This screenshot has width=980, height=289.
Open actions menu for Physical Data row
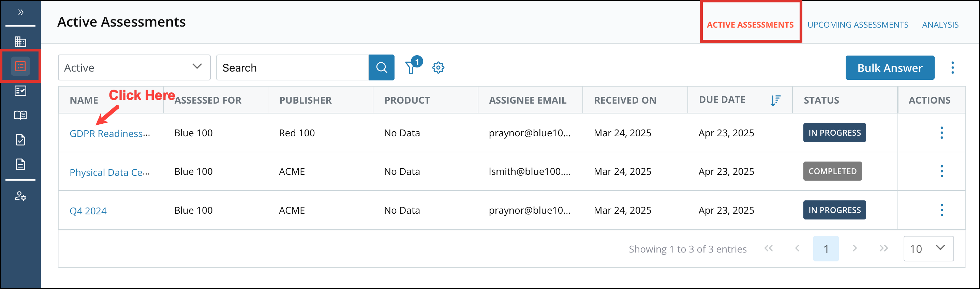coord(941,171)
